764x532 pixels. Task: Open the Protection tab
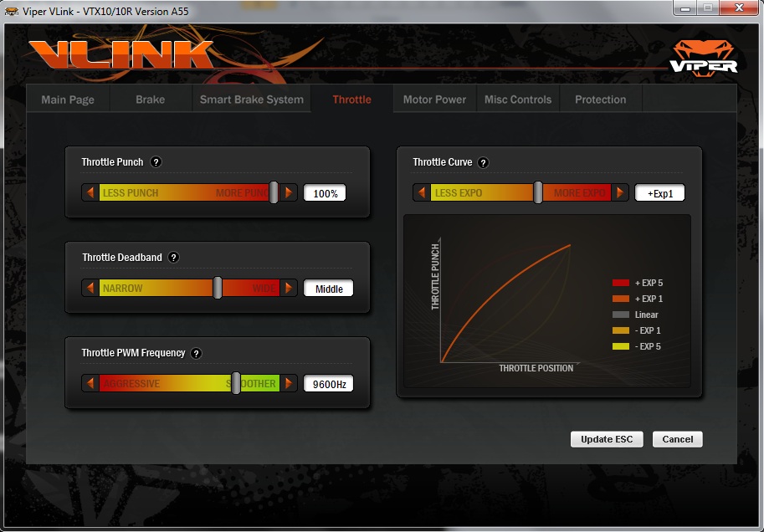pyautogui.click(x=600, y=100)
